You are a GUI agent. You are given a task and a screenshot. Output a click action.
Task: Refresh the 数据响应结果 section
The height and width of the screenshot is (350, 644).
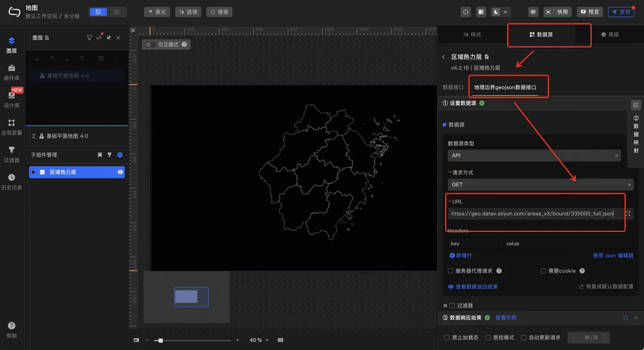tap(626, 318)
